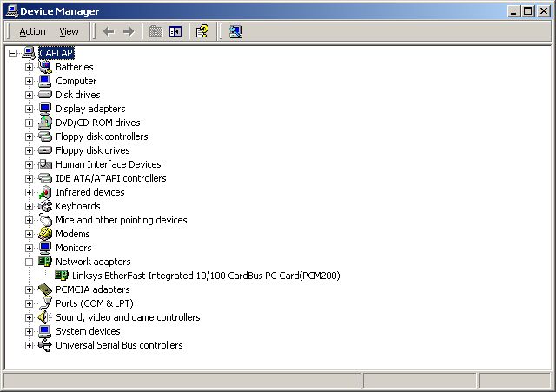
Task: Click the Batteries category icon
Action: pyautogui.click(x=45, y=67)
